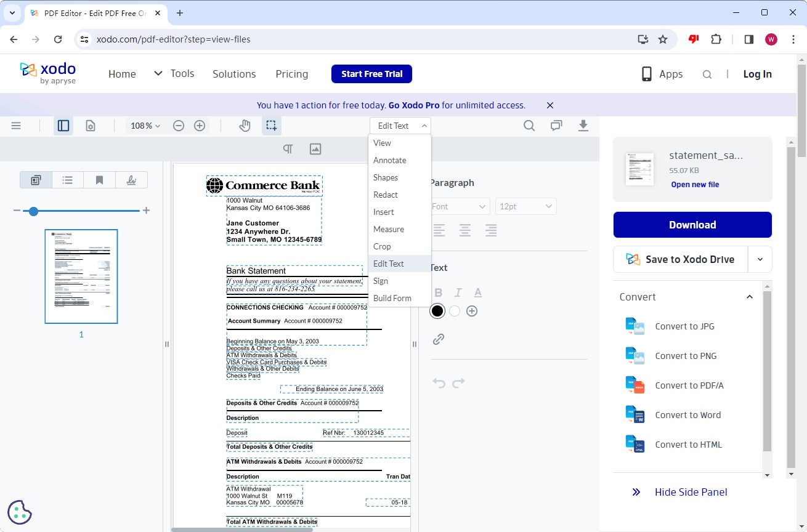Click the redo arrow icon
Viewport: 807px width, 532px height.
point(458,383)
